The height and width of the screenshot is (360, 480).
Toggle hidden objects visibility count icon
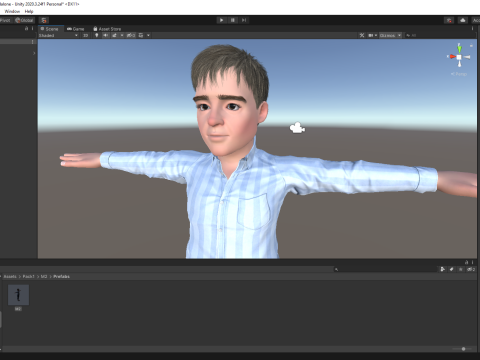pos(131,35)
